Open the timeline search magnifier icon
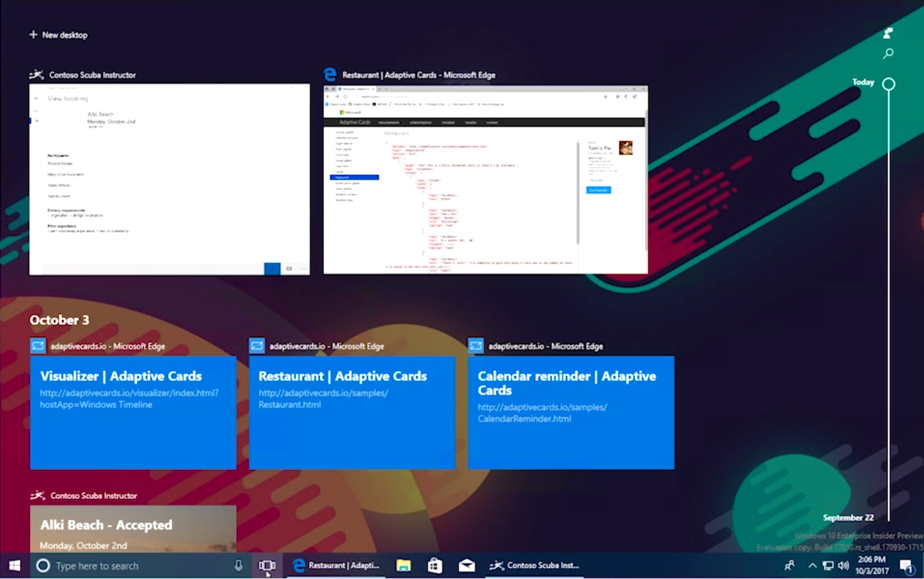 888,54
